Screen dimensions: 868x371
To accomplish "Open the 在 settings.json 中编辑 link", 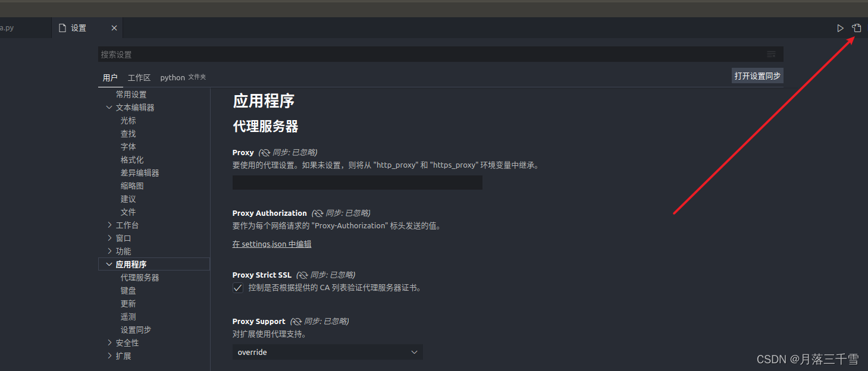I will click(x=271, y=244).
